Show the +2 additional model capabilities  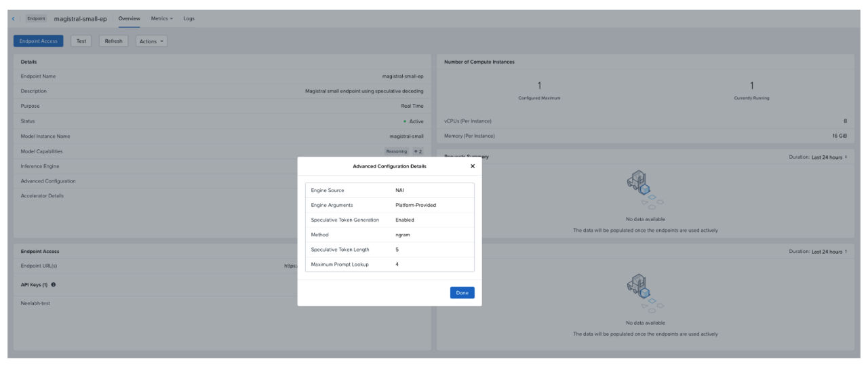pyautogui.click(x=418, y=151)
